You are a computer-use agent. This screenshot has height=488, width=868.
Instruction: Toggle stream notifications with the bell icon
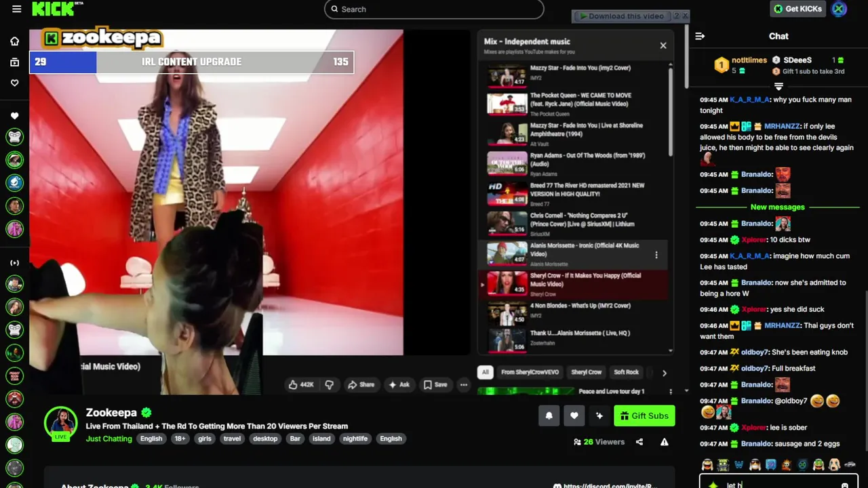pyautogui.click(x=549, y=415)
